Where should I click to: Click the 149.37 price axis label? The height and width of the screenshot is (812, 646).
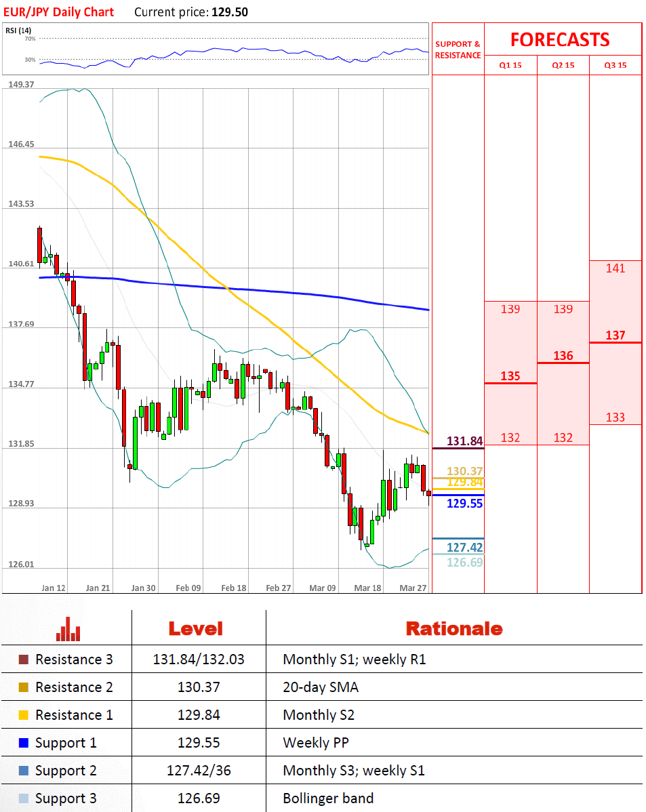(21, 85)
